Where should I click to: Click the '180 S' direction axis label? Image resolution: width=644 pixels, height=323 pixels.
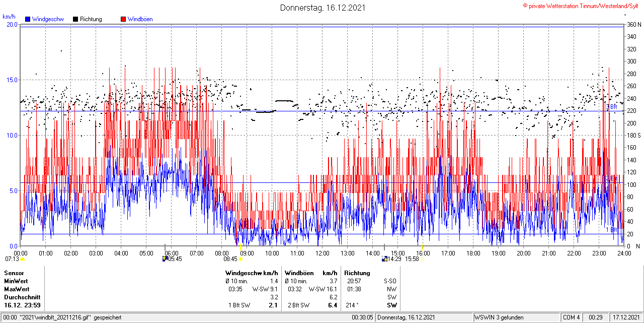[x=634, y=135]
